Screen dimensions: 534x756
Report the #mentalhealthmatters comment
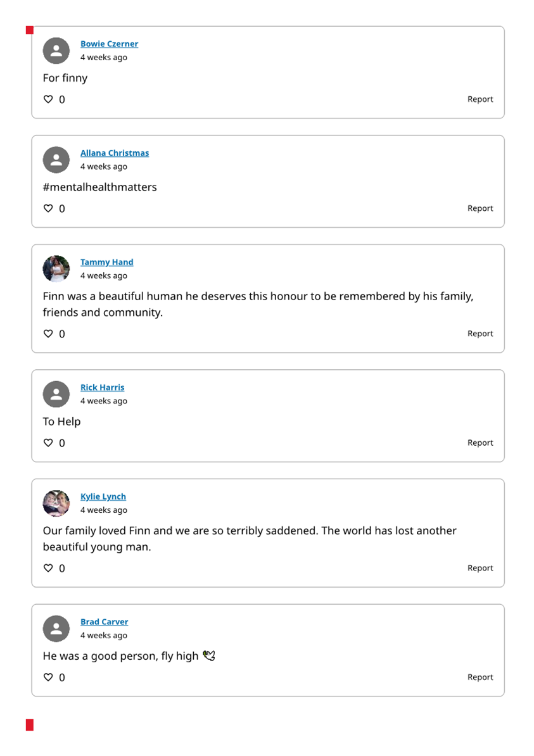(480, 208)
